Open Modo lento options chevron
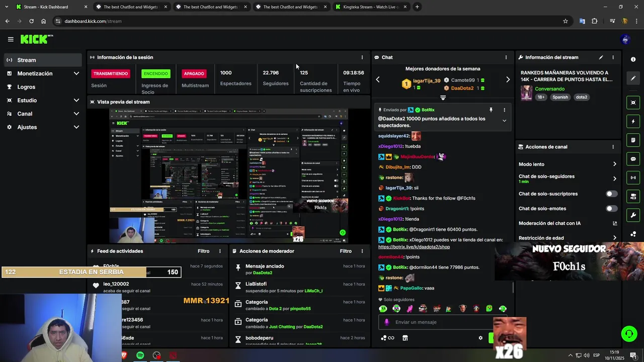Screen dimensions: 644x362 point(614,164)
